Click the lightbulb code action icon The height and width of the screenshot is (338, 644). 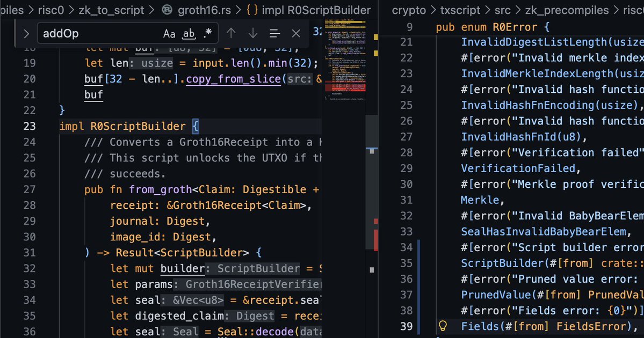click(x=443, y=326)
